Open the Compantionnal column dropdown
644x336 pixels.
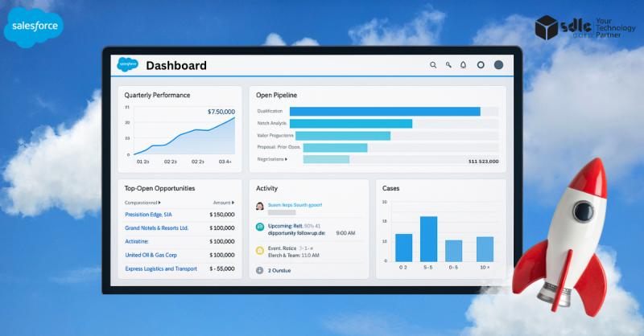pyautogui.click(x=159, y=203)
